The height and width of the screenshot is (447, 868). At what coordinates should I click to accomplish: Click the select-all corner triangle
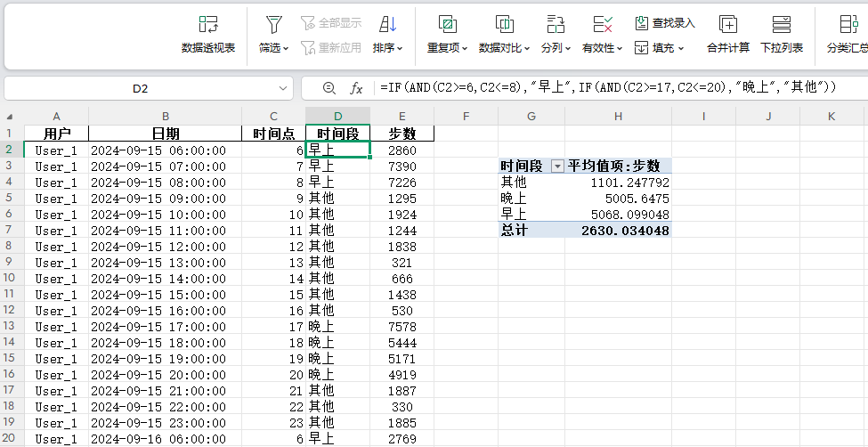[10, 117]
